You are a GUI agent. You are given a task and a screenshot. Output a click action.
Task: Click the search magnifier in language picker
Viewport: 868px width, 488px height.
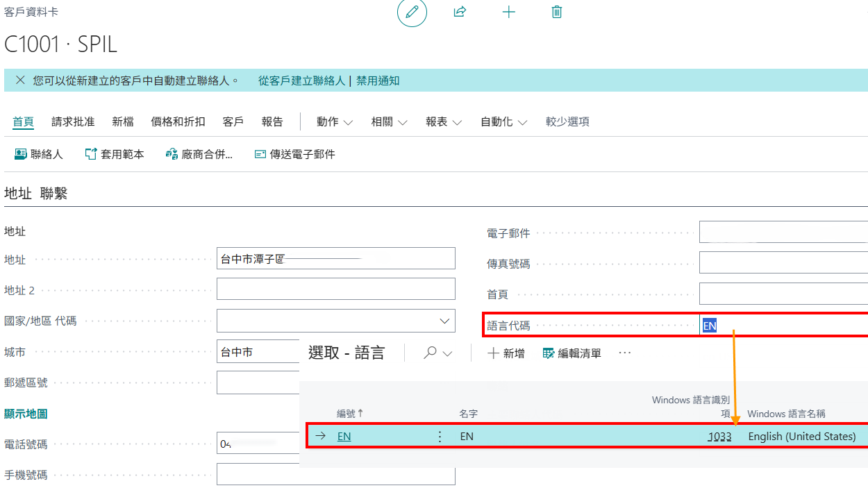(x=431, y=353)
